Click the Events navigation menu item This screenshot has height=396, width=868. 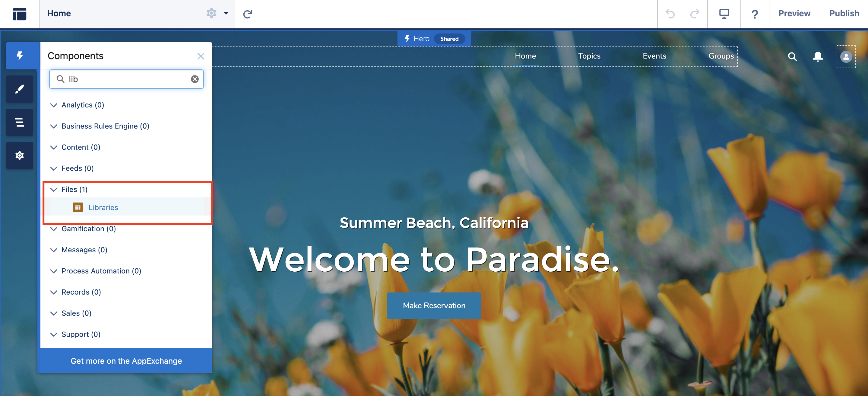(x=654, y=55)
